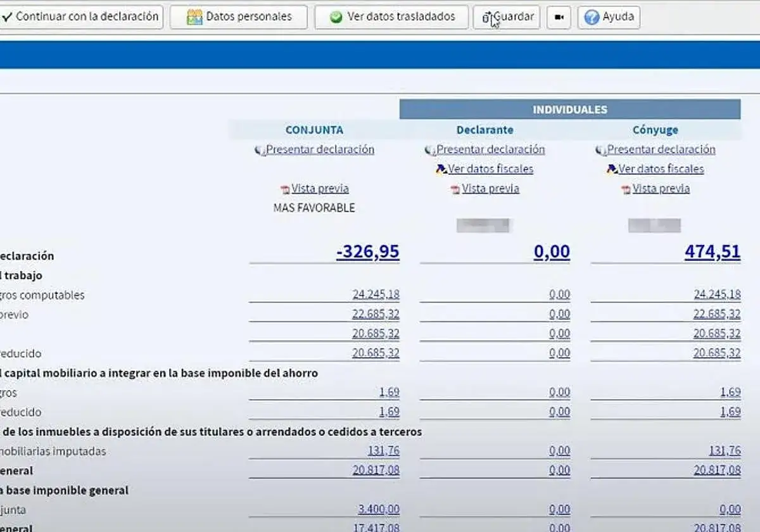The image size is (760, 532).
Task: Click the PDF icon beside Cónyuge Vista previa
Action: point(626,189)
